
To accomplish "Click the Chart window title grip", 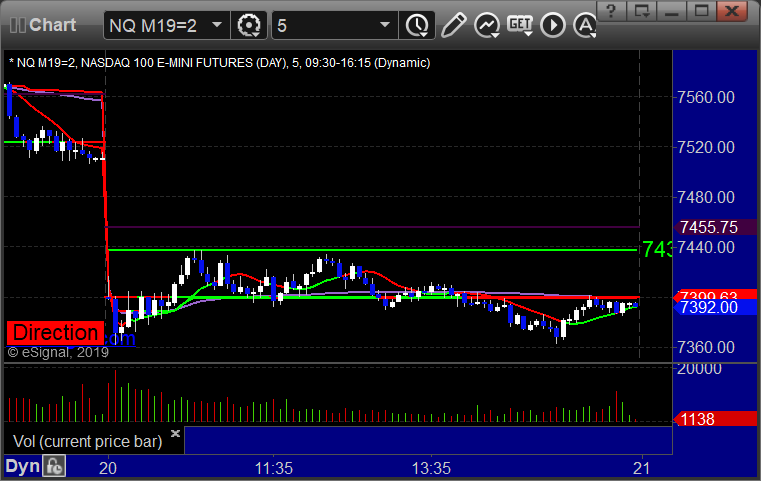I will click(16, 24).
